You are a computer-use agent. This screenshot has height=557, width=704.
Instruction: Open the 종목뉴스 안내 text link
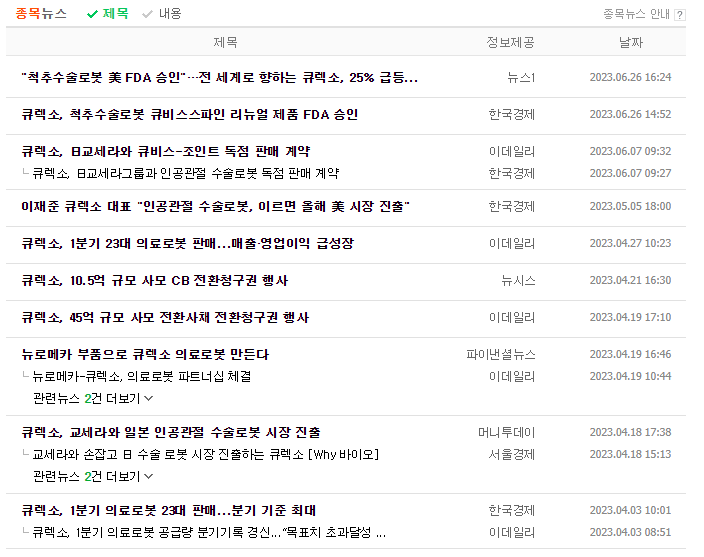[637, 14]
